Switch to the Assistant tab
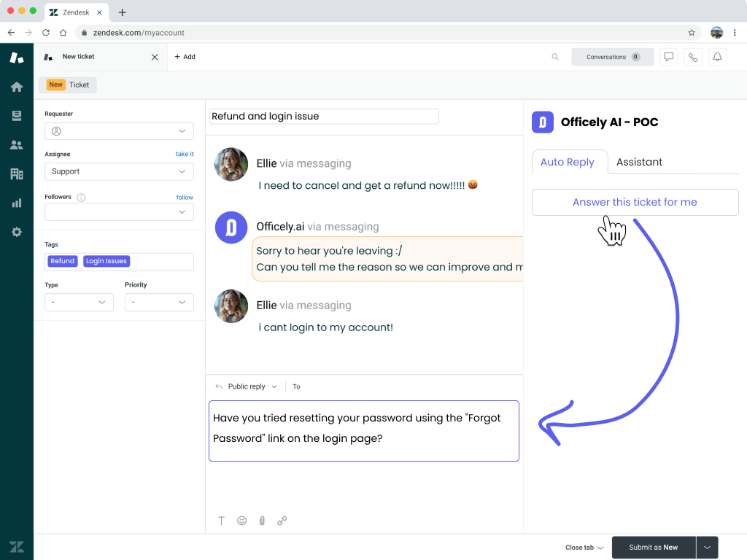This screenshot has width=747, height=560. [x=639, y=162]
